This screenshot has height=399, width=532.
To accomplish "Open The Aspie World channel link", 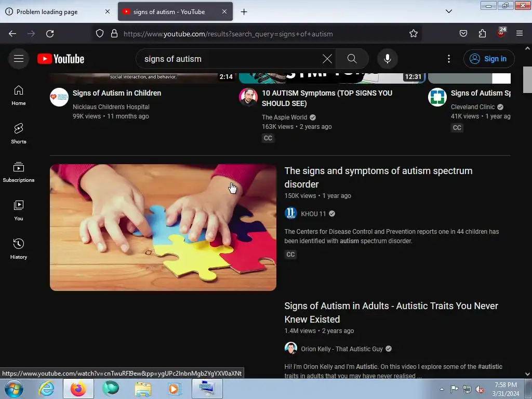I will click(x=284, y=117).
